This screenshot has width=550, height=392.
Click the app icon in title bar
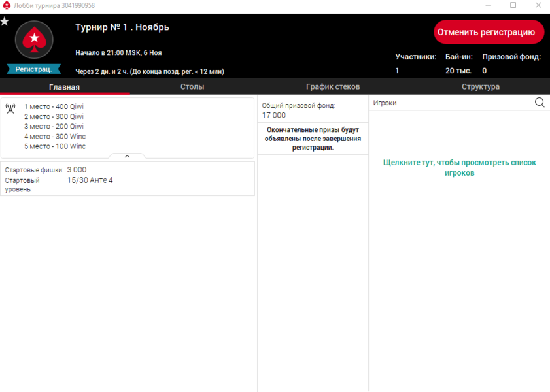7,5
